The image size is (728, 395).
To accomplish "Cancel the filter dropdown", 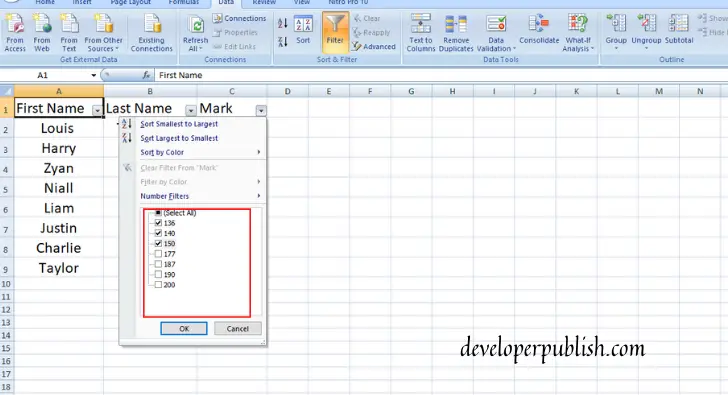I will pyautogui.click(x=238, y=329).
